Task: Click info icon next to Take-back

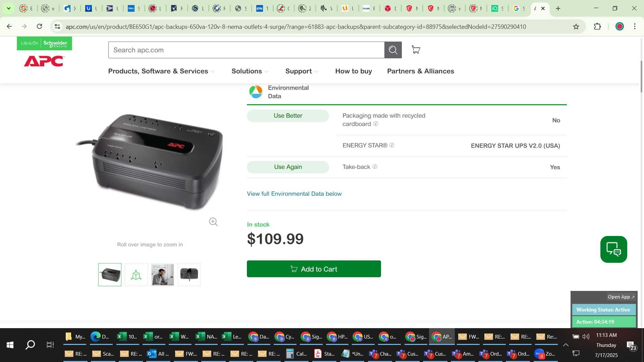Action: point(375,167)
